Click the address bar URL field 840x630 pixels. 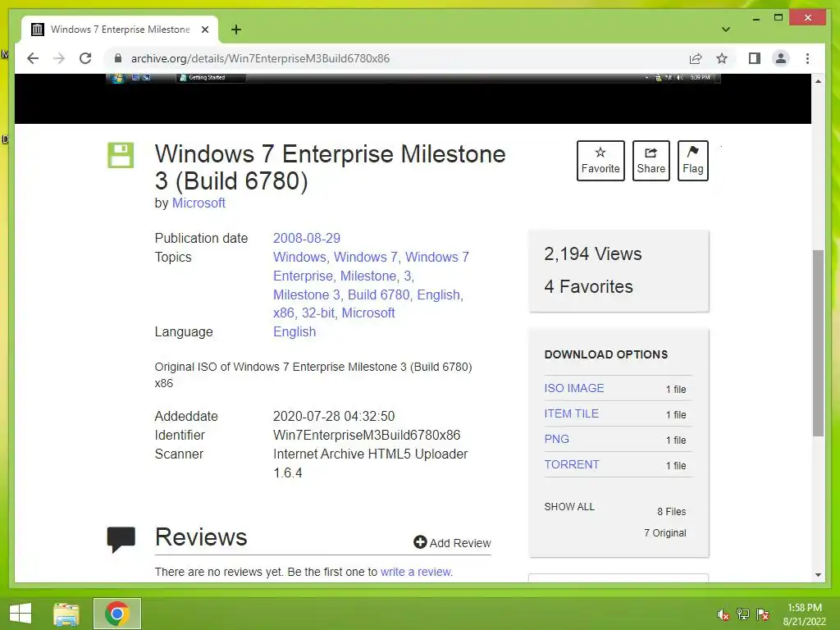point(396,58)
